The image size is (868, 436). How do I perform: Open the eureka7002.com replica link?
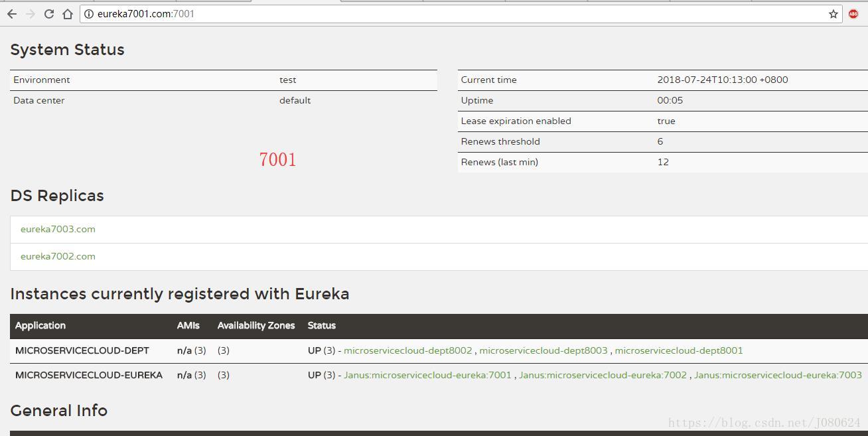(58, 256)
